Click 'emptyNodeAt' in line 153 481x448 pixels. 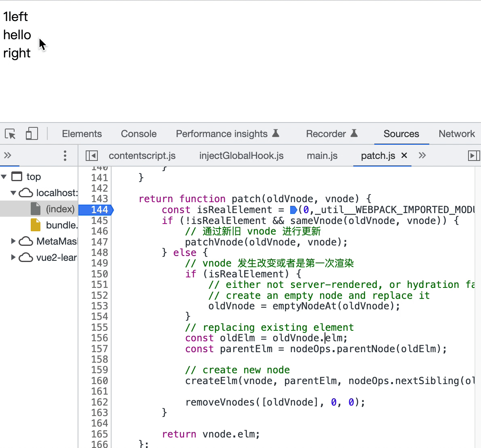tap(304, 306)
